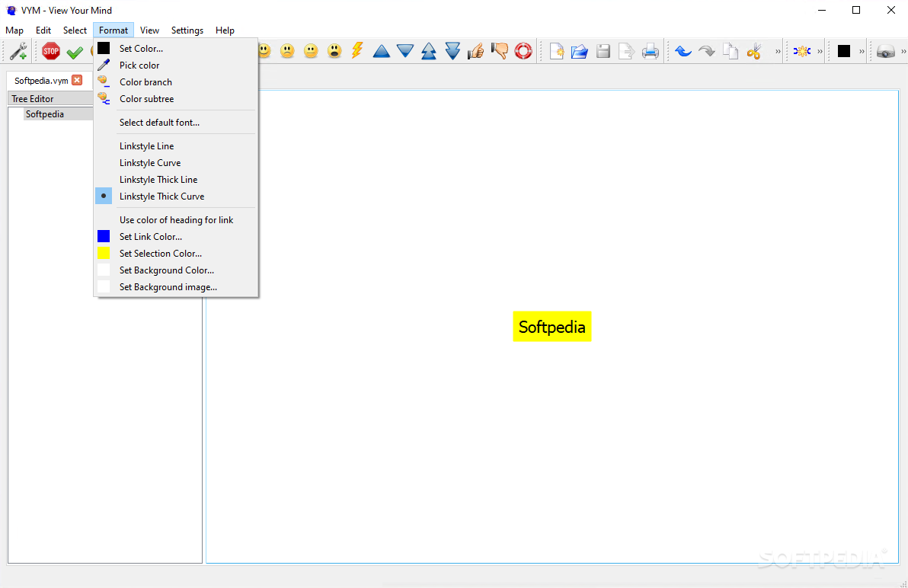Open the Help menu
908x588 pixels.
(225, 30)
